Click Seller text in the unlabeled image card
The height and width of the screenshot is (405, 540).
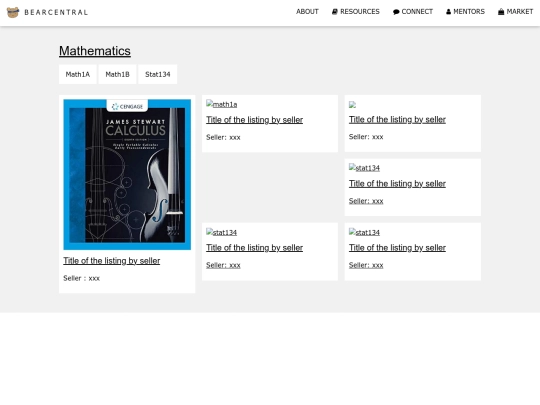click(366, 137)
